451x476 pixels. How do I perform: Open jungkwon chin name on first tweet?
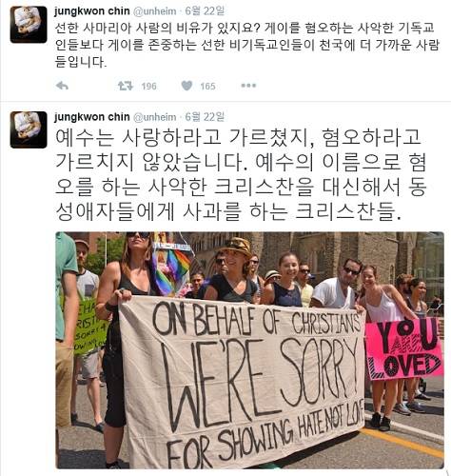tap(92, 11)
